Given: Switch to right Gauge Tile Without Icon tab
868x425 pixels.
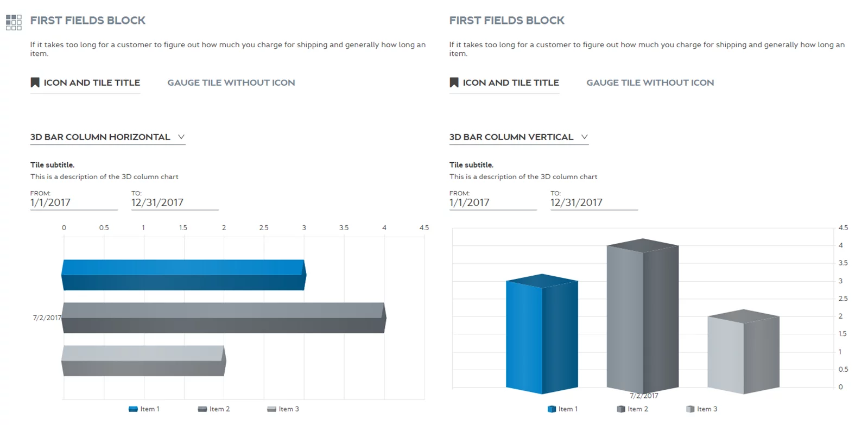Looking at the screenshot, I should (x=650, y=83).
